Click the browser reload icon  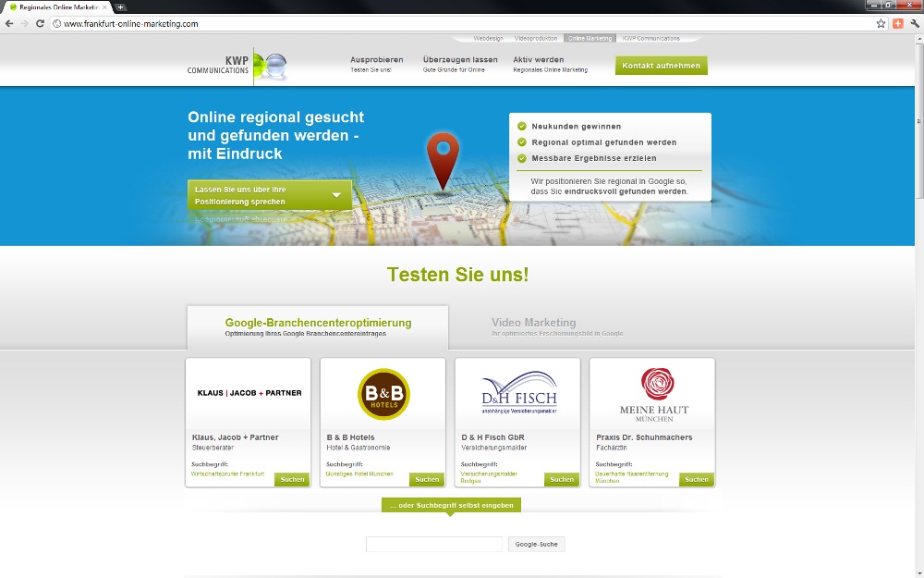[x=41, y=23]
